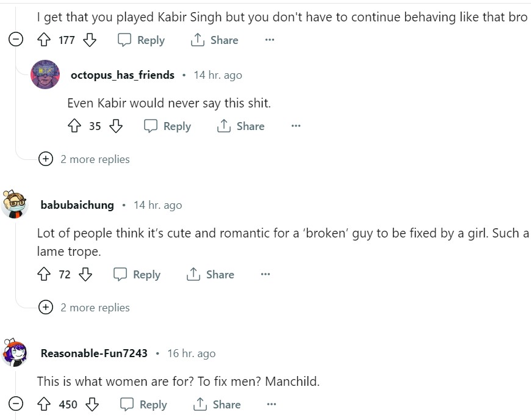Viewport: 531px width, 420px height.
Task: Downvote octopus_has_friends' comment
Action: [x=116, y=126]
